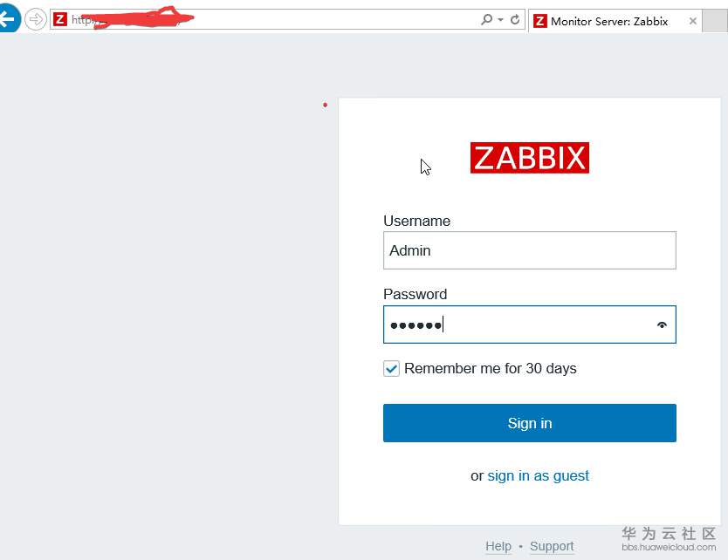Click the Zabbix favicon on the browser tab
Screen dimensions: 728x560
[540, 21]
